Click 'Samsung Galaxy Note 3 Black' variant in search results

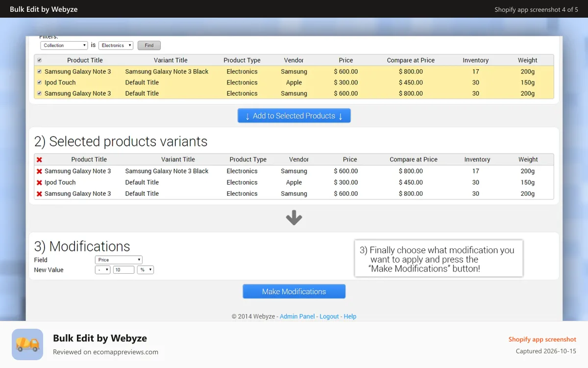167,72
